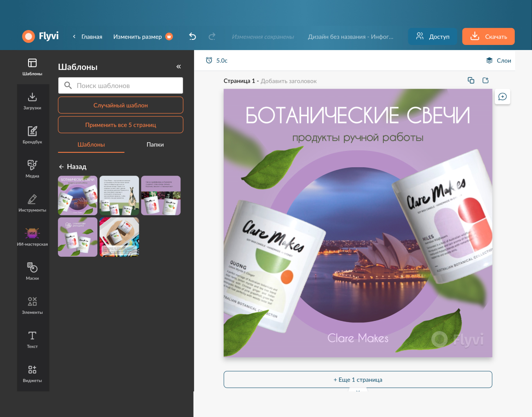Screen dimensions: 532x417
Task: Open the Виджеты sidebar section
Action: [x=32, y=373]
